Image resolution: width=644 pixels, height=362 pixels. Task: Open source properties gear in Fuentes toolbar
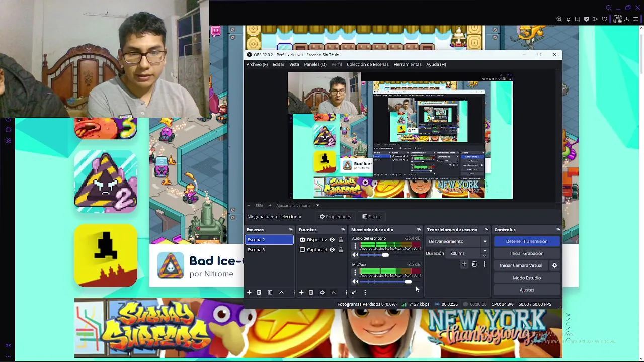pos(322,292)
